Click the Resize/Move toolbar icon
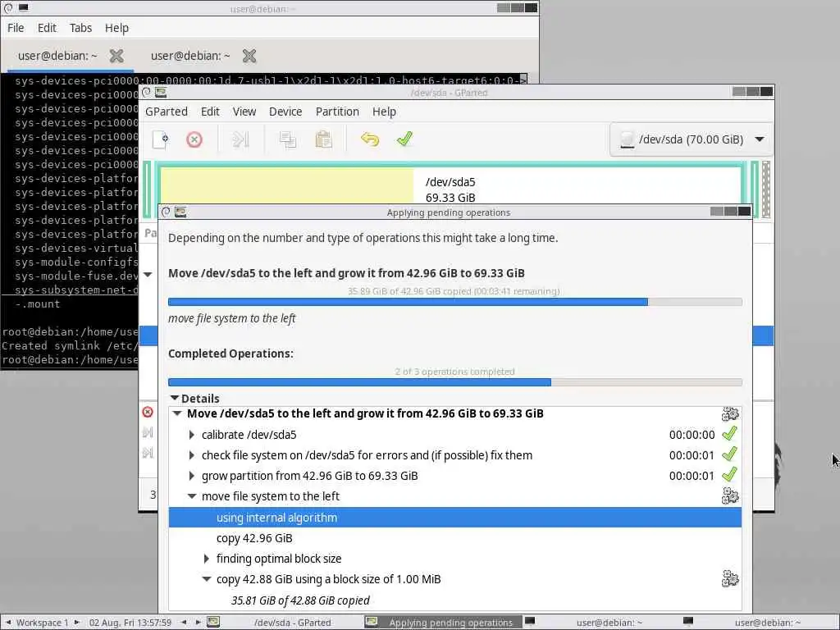 point(240,139)
